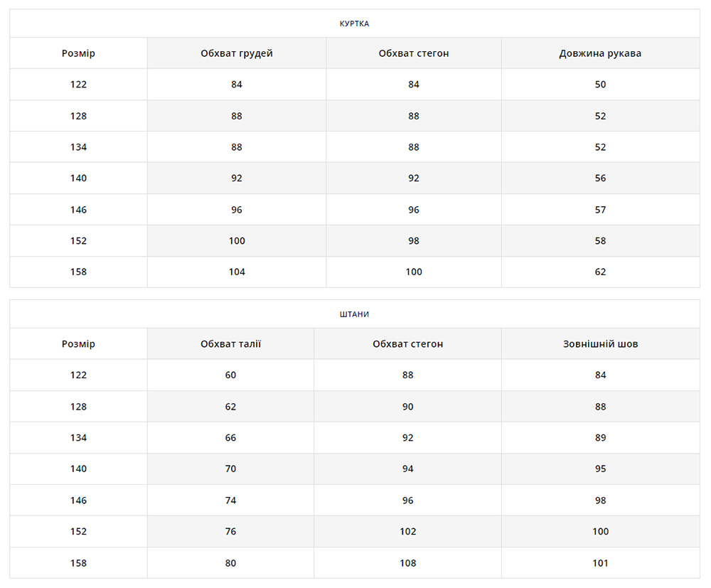Select size 158 in the pants table
Image resolution: width=711 pixels, height=588 pixels.
click(x=78, y=563)
